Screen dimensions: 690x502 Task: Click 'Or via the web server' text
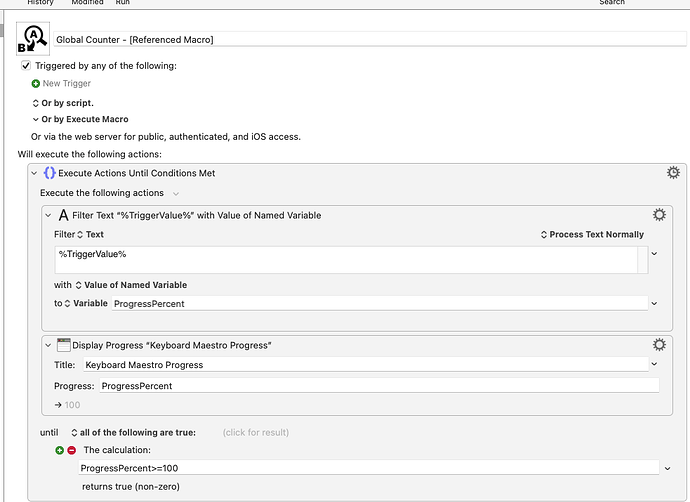165,137
